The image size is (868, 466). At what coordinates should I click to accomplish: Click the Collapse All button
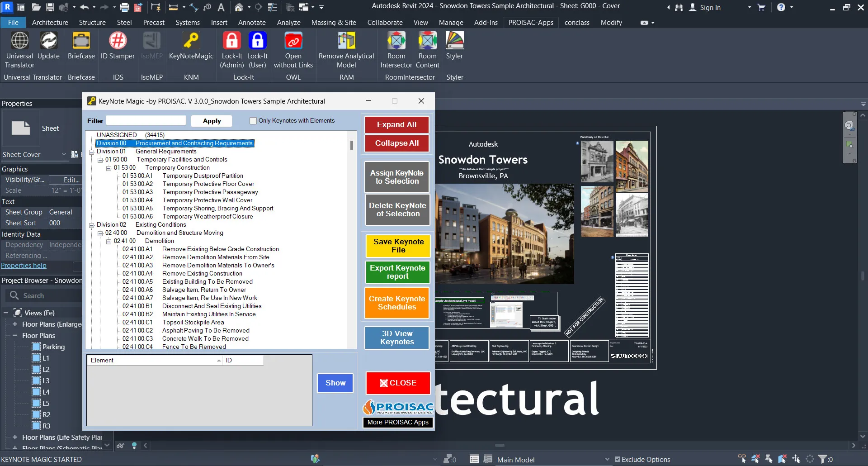click(x=397, y=143)
